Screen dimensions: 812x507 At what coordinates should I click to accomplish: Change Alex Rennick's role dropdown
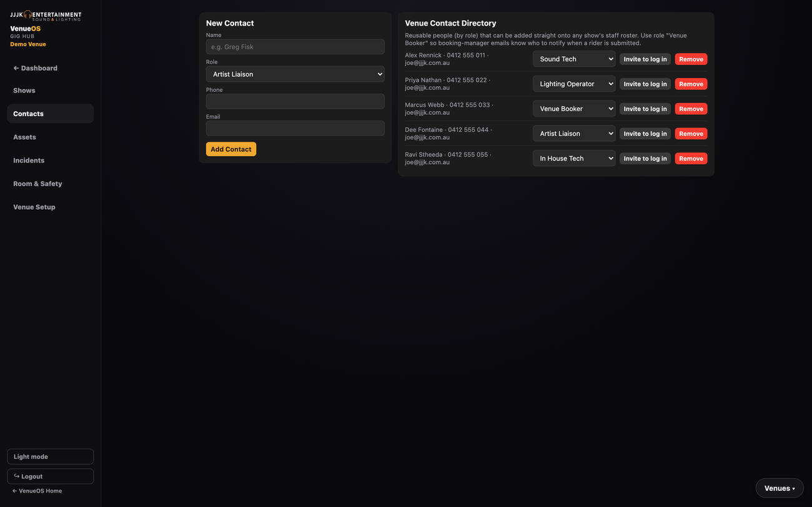pyautogui.click(x=574, y=59)
